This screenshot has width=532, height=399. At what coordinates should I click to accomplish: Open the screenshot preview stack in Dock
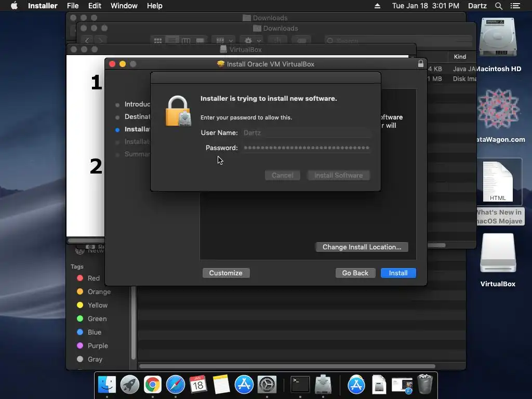tap(402, 385)
